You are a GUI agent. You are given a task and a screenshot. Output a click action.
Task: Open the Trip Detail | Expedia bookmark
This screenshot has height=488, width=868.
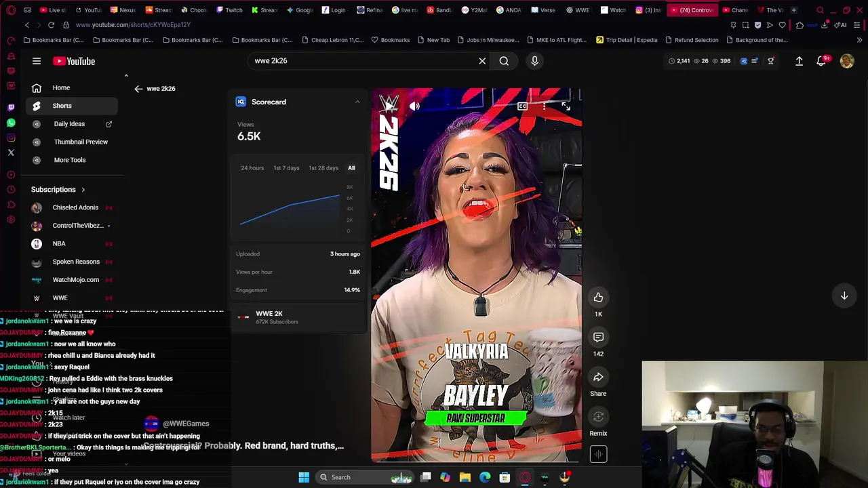627,40
